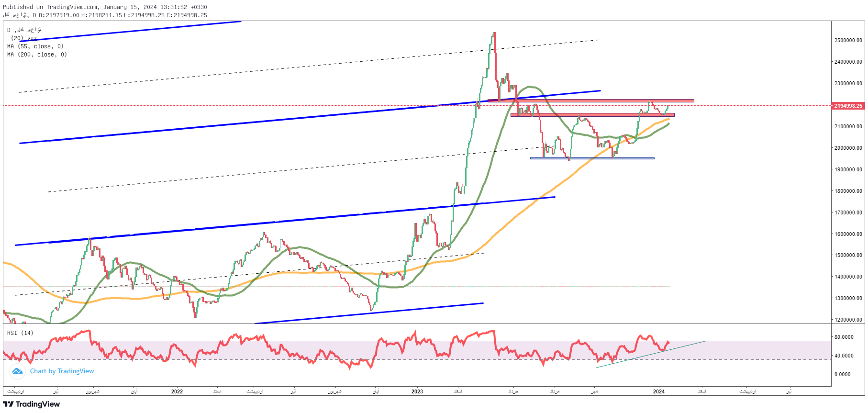The width and height of the screenshot is (868, 413).
Task: Select the MA (55, close, 0) legend
Action: pos(35,46)
